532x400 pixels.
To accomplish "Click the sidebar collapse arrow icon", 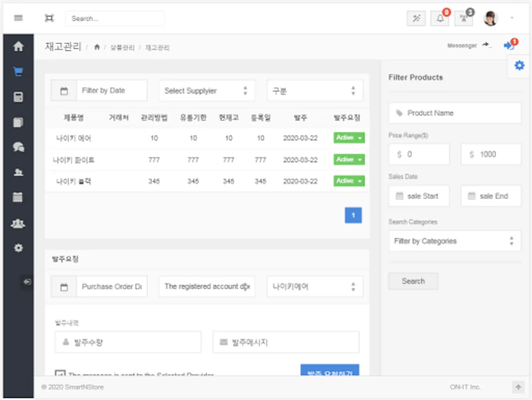I will coord(27,282).
